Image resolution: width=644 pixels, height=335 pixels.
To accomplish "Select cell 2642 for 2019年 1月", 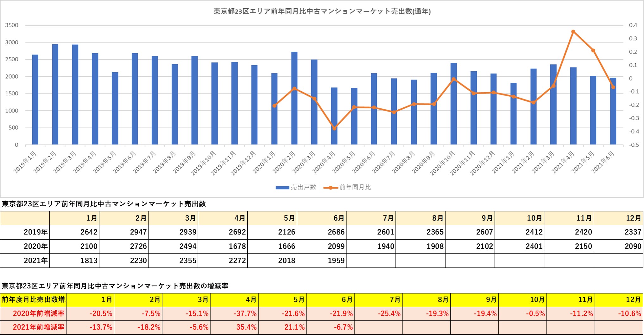I will click(x=74, y=232).
